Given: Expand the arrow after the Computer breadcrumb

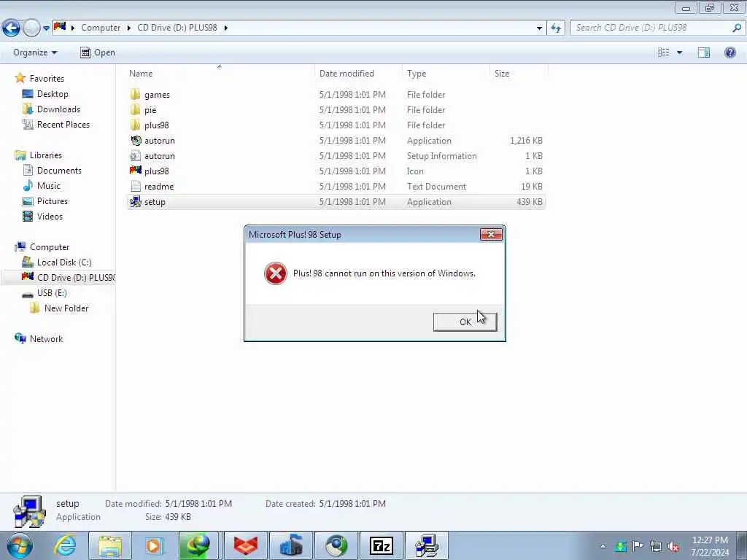Looking at the screenshot, I should [x=128, y=28].
